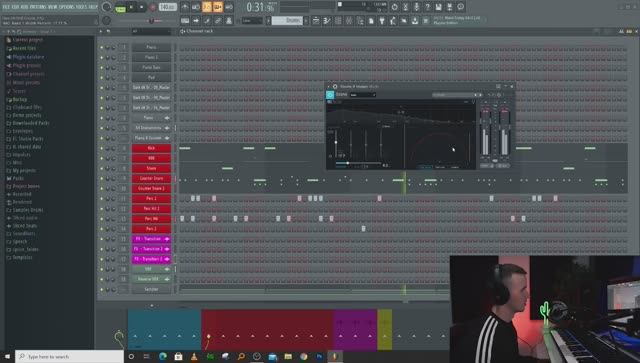
Task: Open channel rack filter All dropdown
Action: [151, 31]
